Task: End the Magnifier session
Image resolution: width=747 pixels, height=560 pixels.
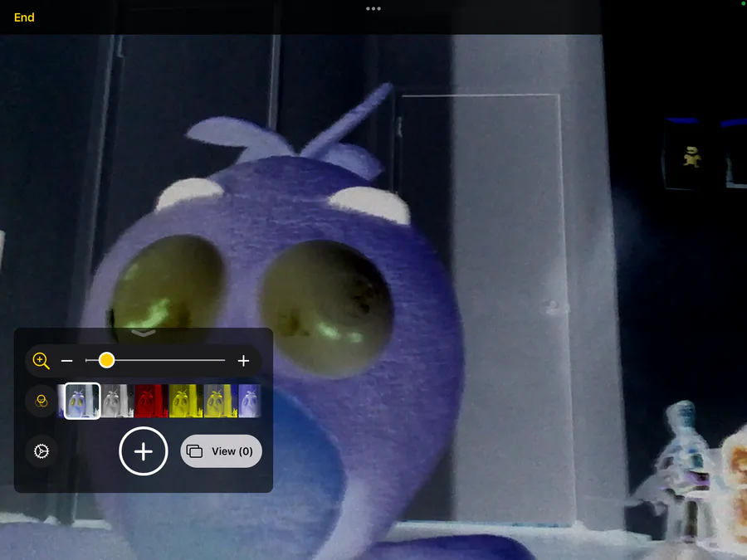Action: (24, 17)
